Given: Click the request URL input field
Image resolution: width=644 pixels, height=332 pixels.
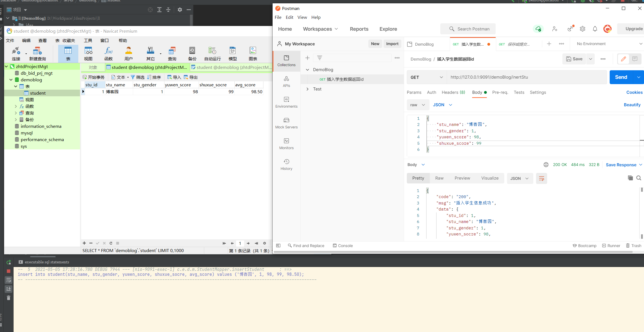Looking at the screenshot, I should click(526, 77).
